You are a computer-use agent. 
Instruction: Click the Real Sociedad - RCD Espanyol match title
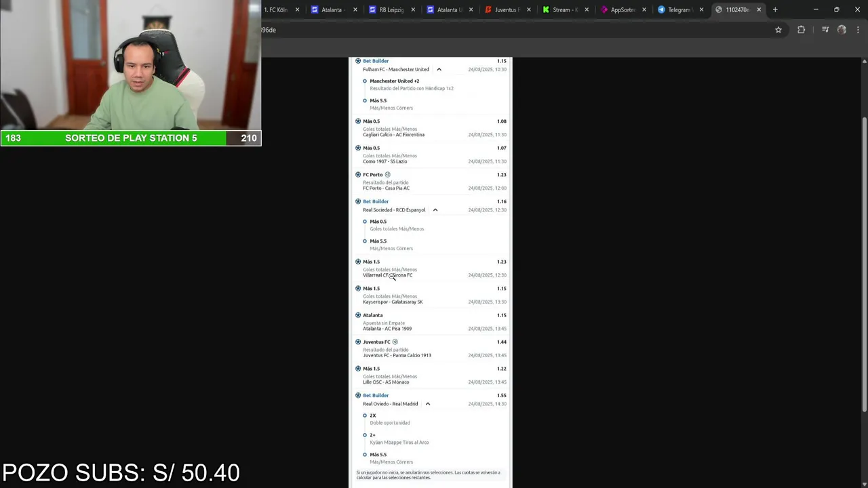tap(394, 210)
